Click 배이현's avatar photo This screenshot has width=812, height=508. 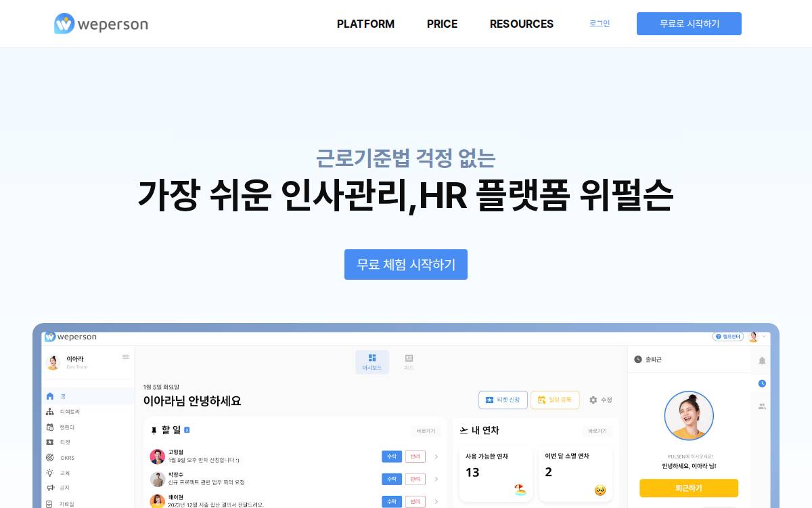click(x=158, y=501)
